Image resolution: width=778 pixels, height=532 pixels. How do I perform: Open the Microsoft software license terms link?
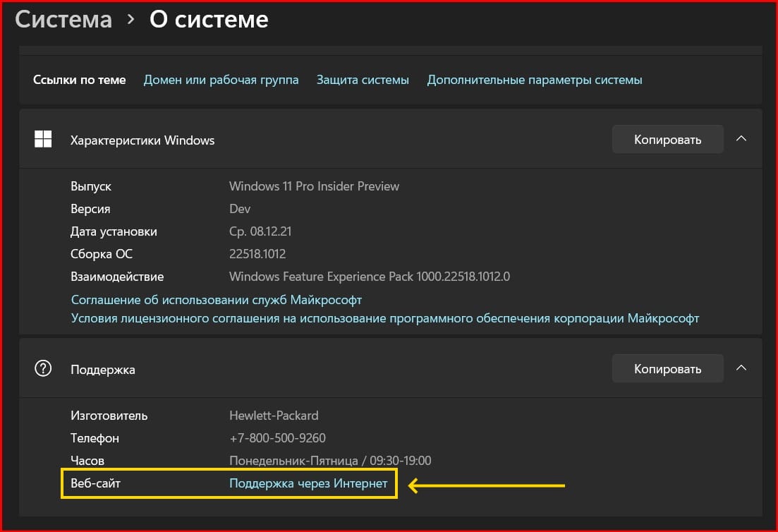coord(385,318)
